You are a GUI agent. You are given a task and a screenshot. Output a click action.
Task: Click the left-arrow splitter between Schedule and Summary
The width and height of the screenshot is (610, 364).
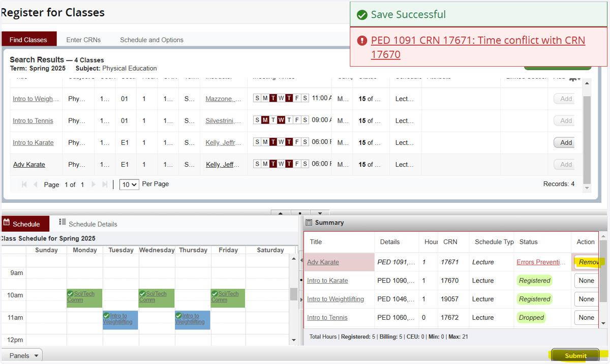point(301,260)
